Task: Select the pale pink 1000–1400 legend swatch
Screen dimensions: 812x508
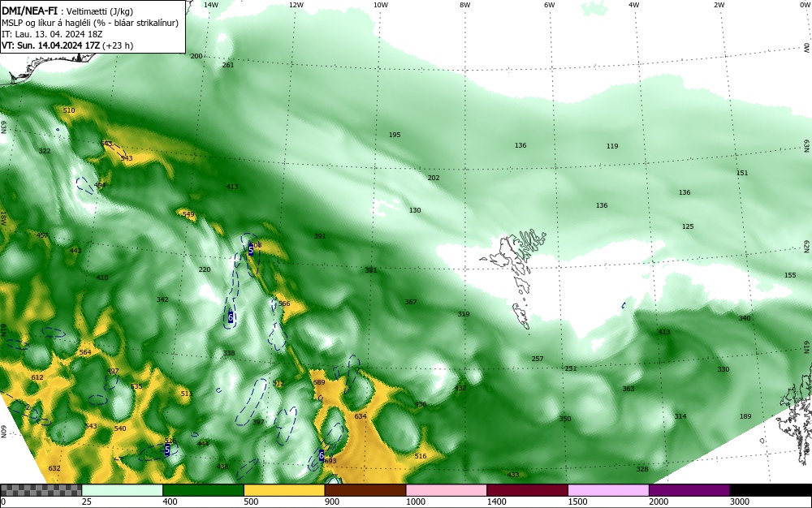Action: click(x=447, y=490)
